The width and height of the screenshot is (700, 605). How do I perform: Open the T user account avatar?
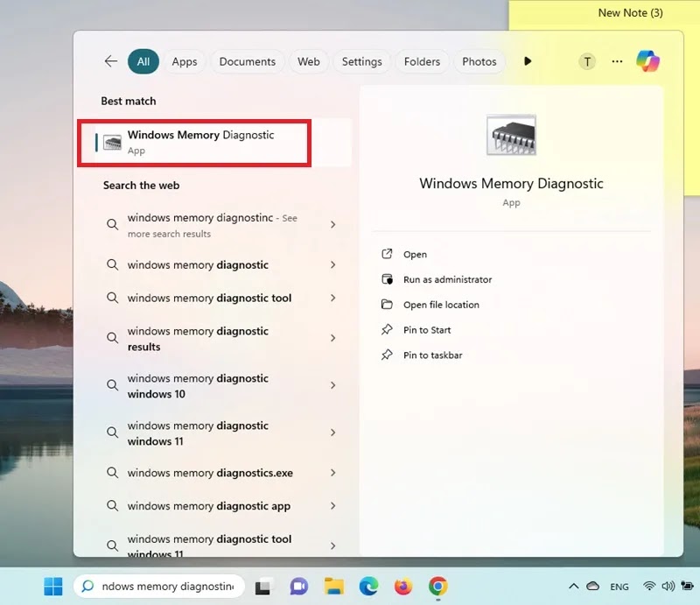[587, 61]
